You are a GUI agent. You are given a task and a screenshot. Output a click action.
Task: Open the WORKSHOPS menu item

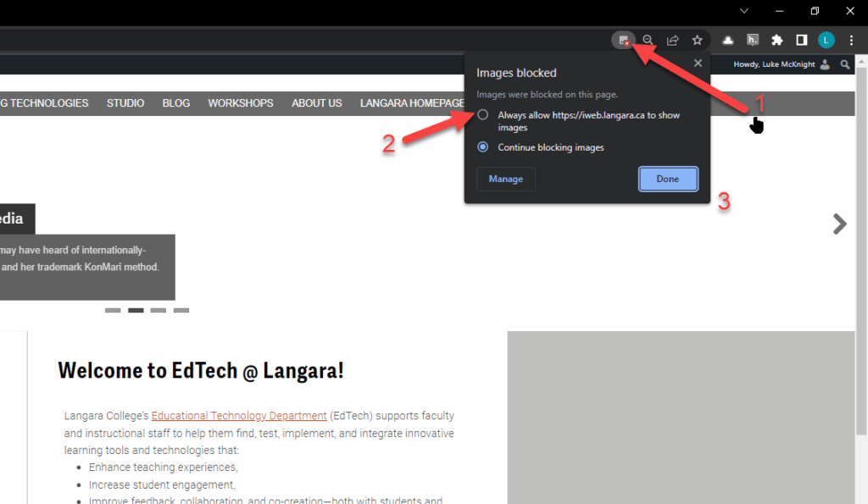point(241,103)
